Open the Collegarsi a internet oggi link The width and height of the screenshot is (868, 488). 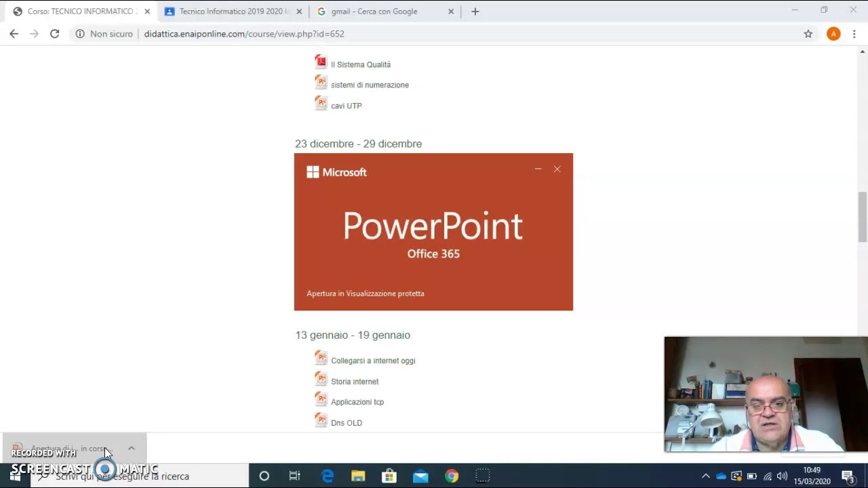click(x=373, y=361)
